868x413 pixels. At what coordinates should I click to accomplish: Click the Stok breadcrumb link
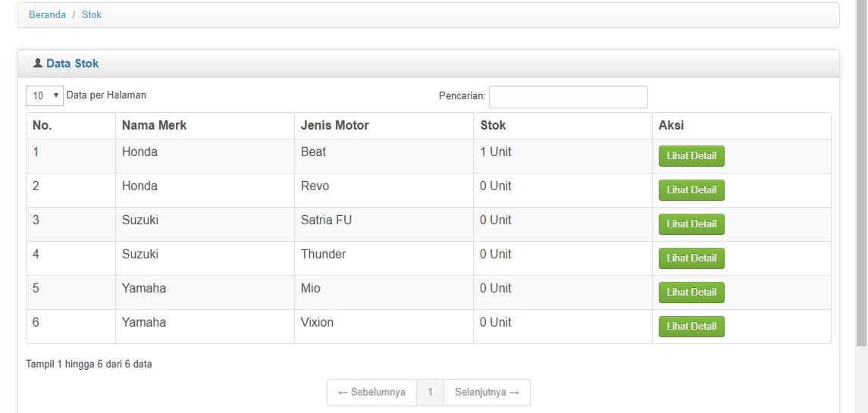point(92,14)
